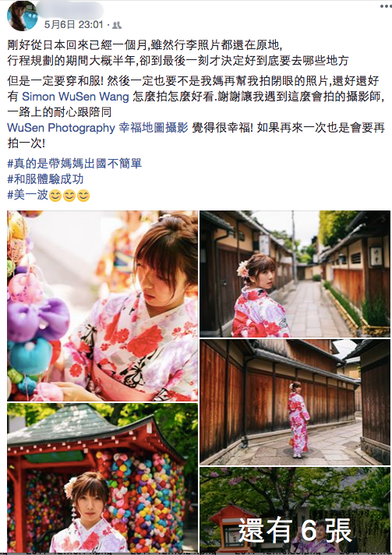This screenshot has height=555, width=392.
Task: Open Simon WuSen Wang's tagged profile
Action: 76,97
